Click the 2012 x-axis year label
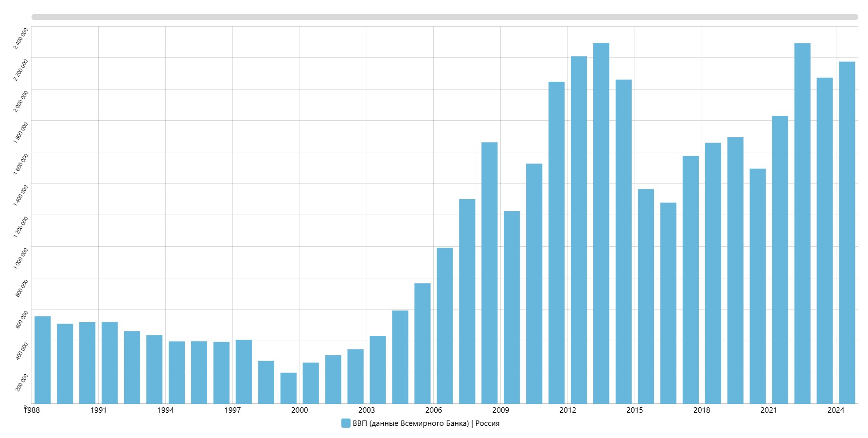Screen dimensions: 868x438 [x=567, y=410]
